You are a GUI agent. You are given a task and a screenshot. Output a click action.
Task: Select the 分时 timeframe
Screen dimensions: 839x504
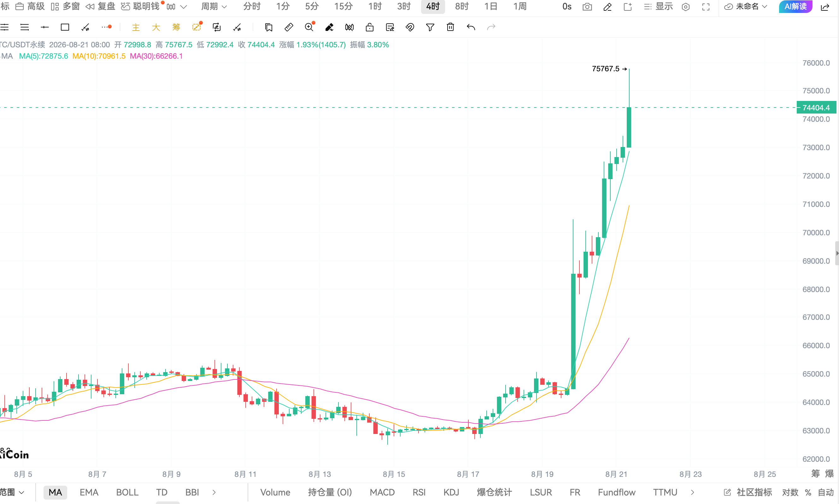[252, 7]
